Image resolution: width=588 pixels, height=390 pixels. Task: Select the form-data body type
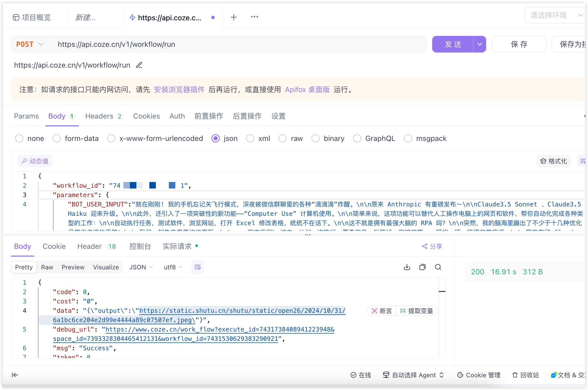[x=57, y=139]
